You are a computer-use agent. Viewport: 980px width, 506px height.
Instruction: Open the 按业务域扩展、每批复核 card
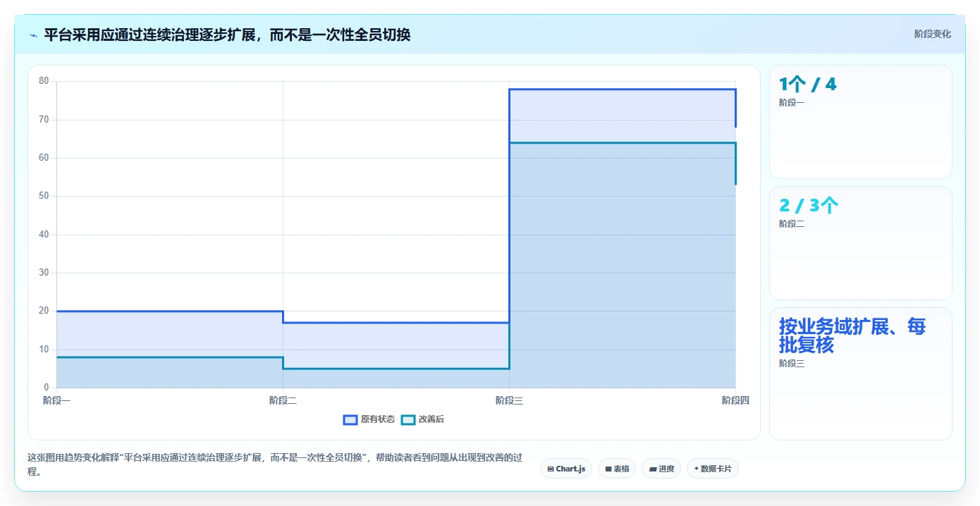(x=861, y=374)
